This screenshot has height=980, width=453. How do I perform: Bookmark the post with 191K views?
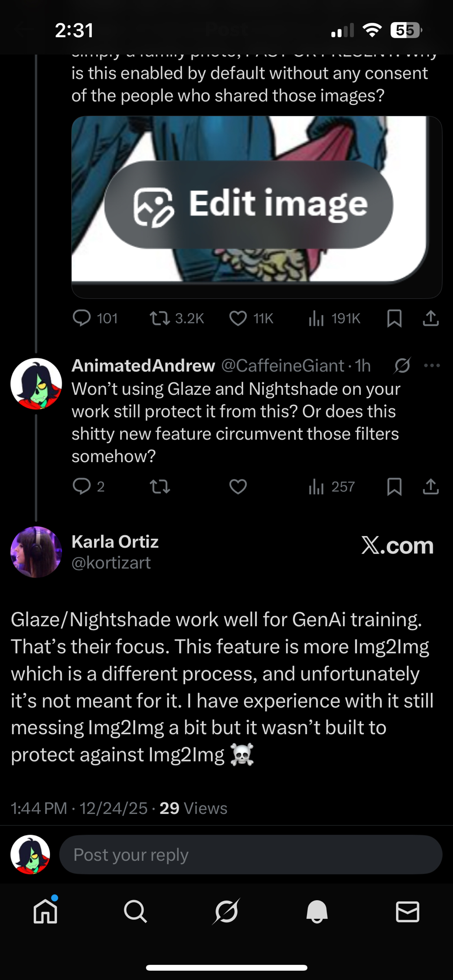(x=394, y=318)
